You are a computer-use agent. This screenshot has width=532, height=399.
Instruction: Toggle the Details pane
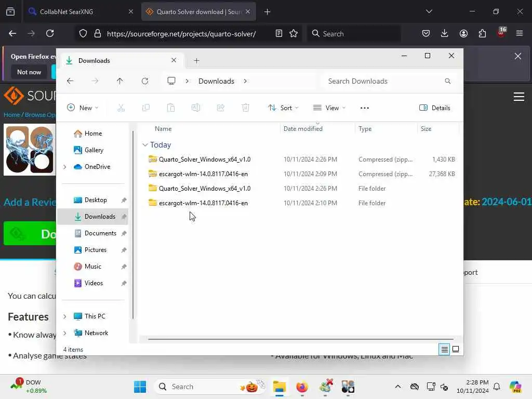click(x=435, y=108)
